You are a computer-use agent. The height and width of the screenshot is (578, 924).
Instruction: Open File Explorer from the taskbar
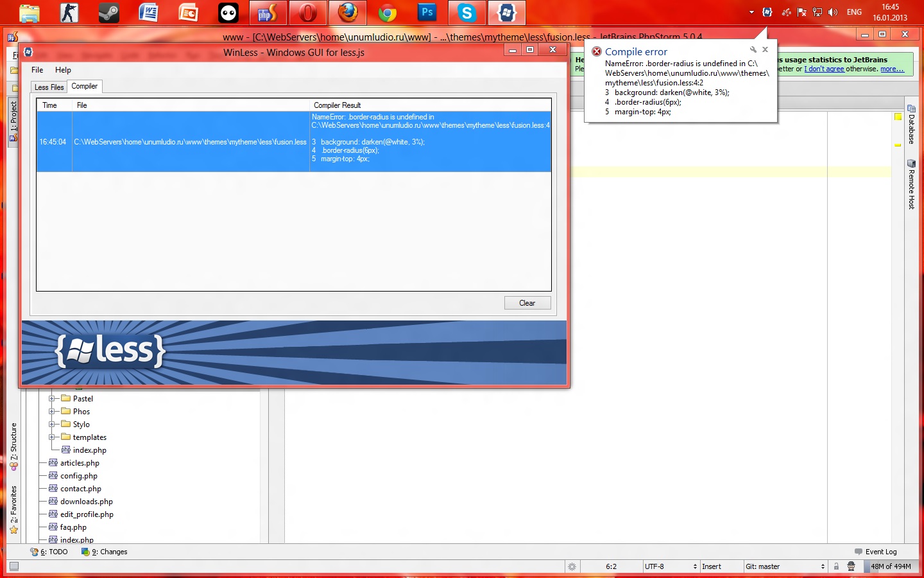(x=30, y=13)
